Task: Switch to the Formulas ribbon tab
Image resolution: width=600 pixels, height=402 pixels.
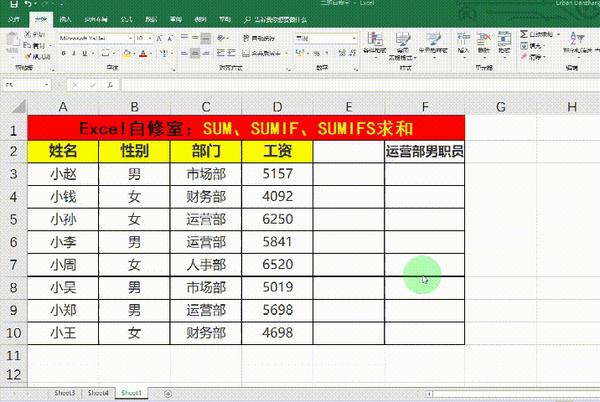Action: pyautogui.click(x=126, y=19)
